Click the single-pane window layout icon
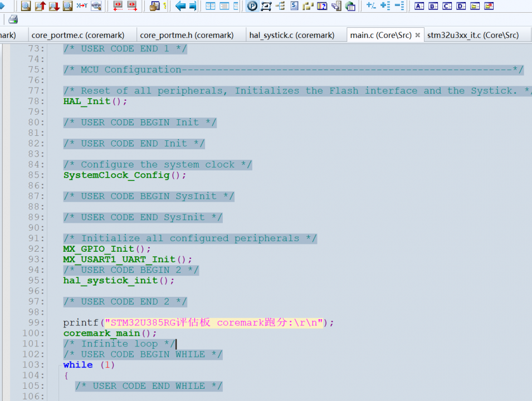 pyautogui.click(x=224, y=6)
